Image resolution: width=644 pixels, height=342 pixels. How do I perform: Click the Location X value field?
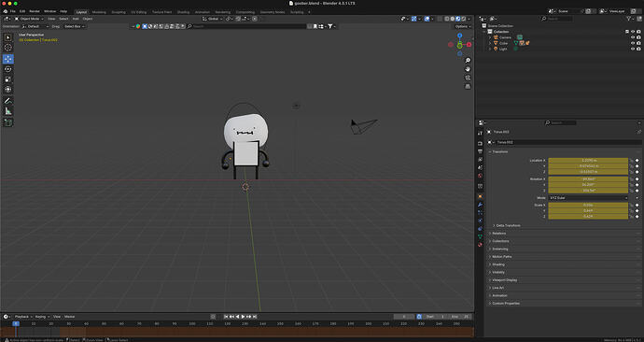click(588, 161)
